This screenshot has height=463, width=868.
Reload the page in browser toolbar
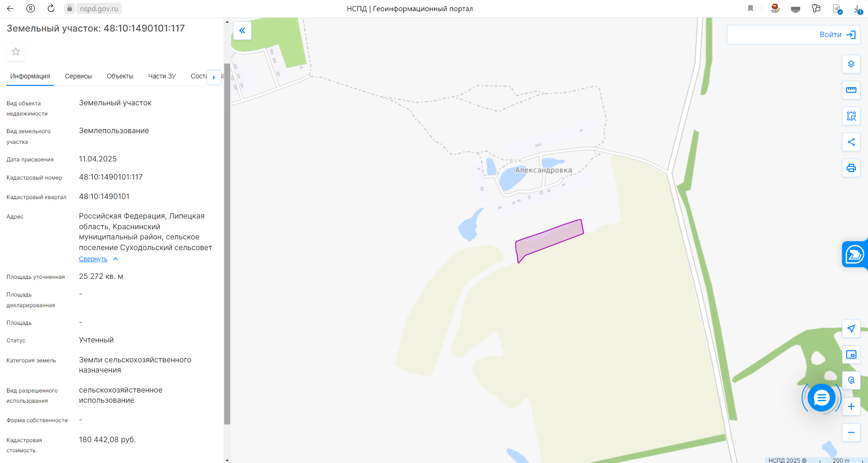tap(51, 8)
